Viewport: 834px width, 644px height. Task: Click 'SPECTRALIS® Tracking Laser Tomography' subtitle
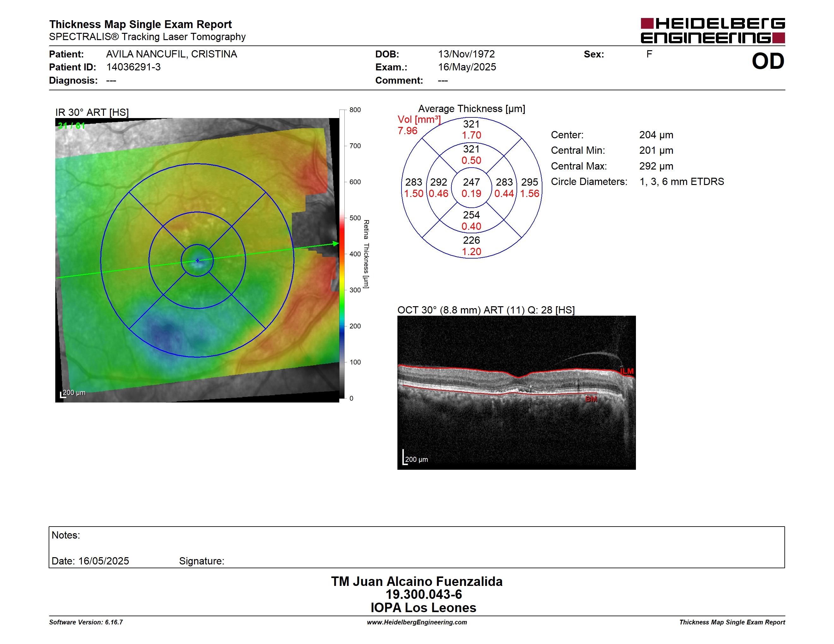click(147, 37)
